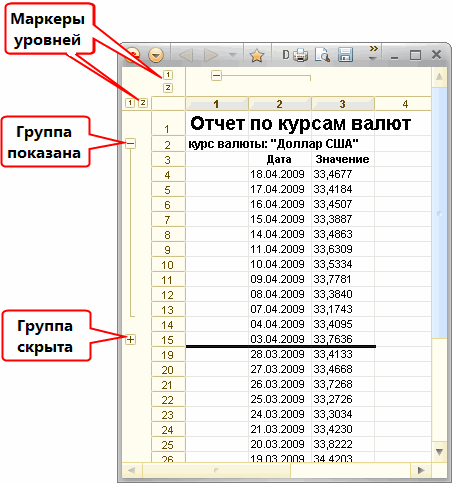Click the "Дата" column heading cell
This screenshot has height=483, width=452.
[280, 159]
